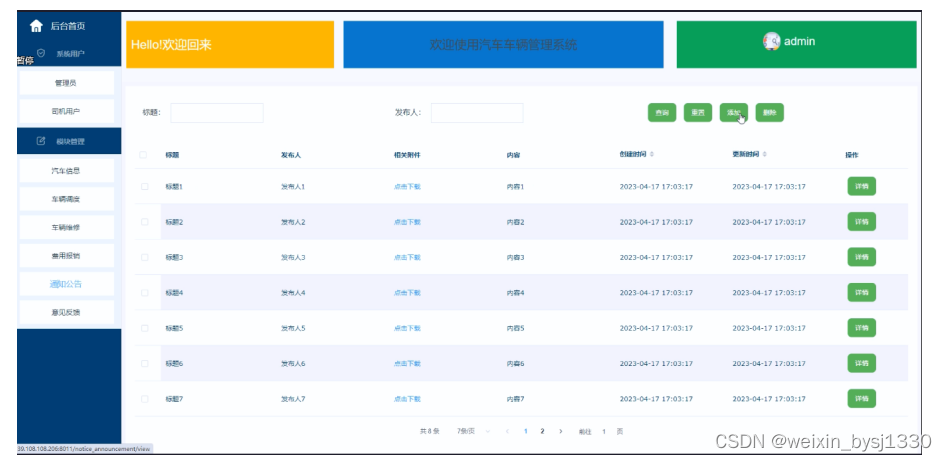Check the checkbox for row 标题6

144,363
